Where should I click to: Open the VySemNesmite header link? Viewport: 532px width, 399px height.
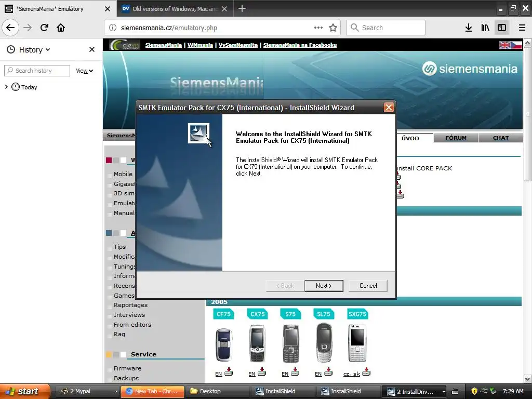coord(238,45)
